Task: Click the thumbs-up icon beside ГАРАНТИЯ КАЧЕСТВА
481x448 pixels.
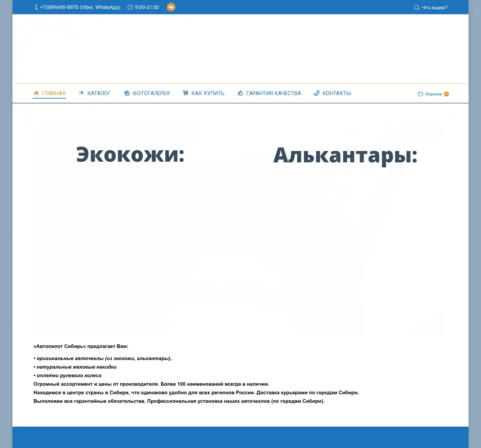Action: (240, 93)
